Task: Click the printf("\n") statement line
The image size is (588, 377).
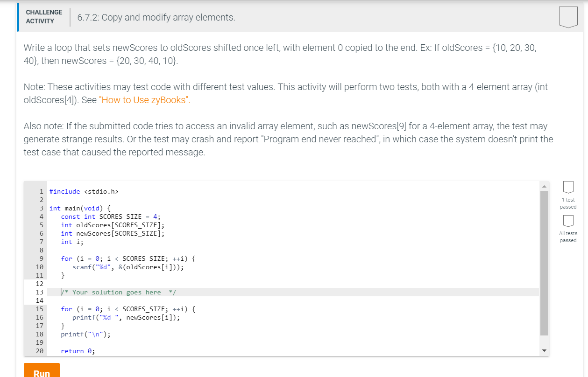Action: 85,334
